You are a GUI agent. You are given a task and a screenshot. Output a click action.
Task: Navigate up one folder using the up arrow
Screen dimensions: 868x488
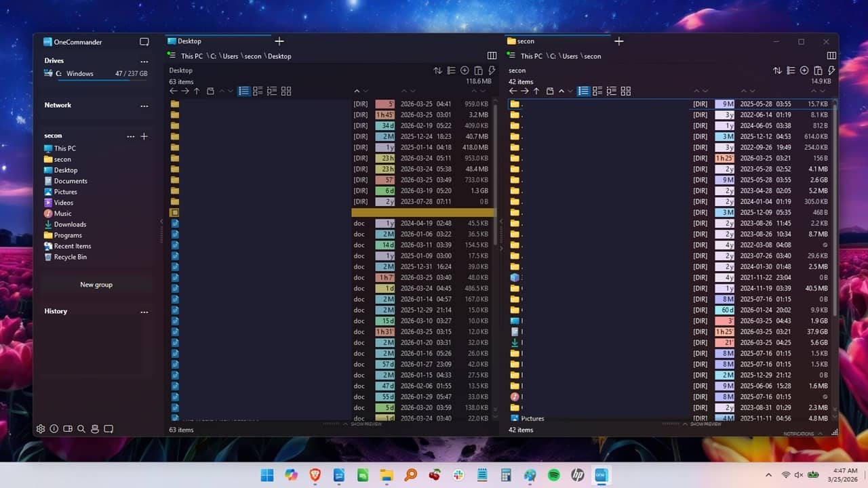click(x=197, y=91)
